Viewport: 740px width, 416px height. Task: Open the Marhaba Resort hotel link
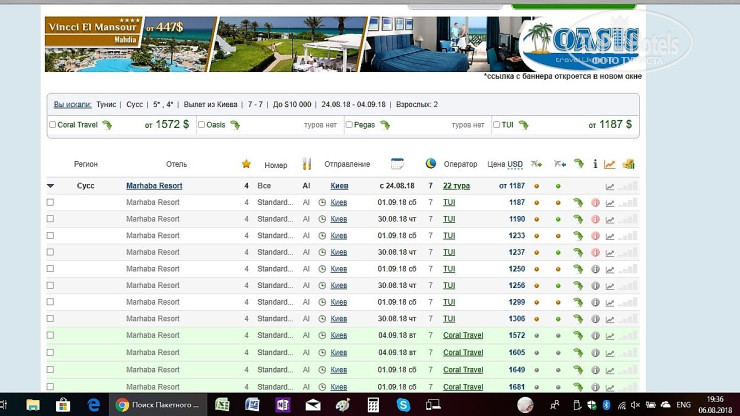154,186
